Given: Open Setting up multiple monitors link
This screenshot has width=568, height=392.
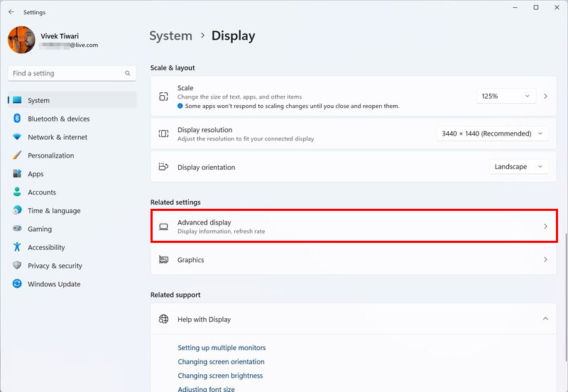Looking at the screenshot, I should click(x=222, y=347).
